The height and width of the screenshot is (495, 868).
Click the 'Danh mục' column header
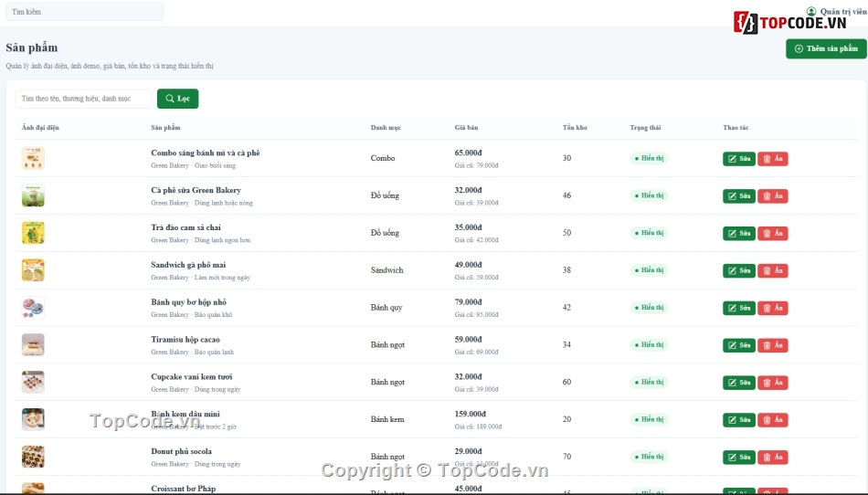(x=386, y=128)
